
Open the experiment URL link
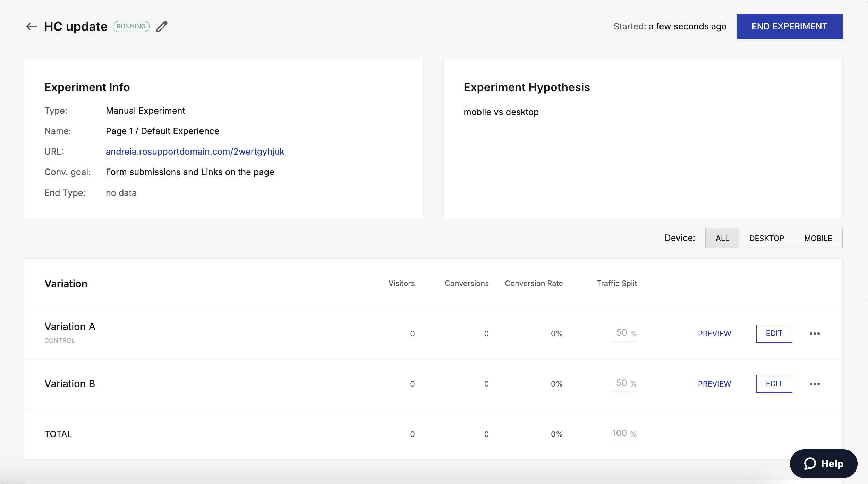[195, 152]
